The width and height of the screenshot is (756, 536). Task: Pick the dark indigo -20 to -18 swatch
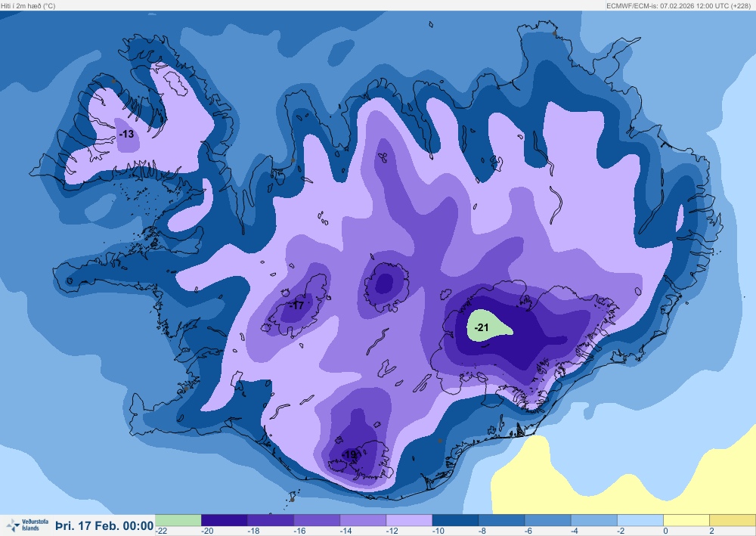pos(225,520)
